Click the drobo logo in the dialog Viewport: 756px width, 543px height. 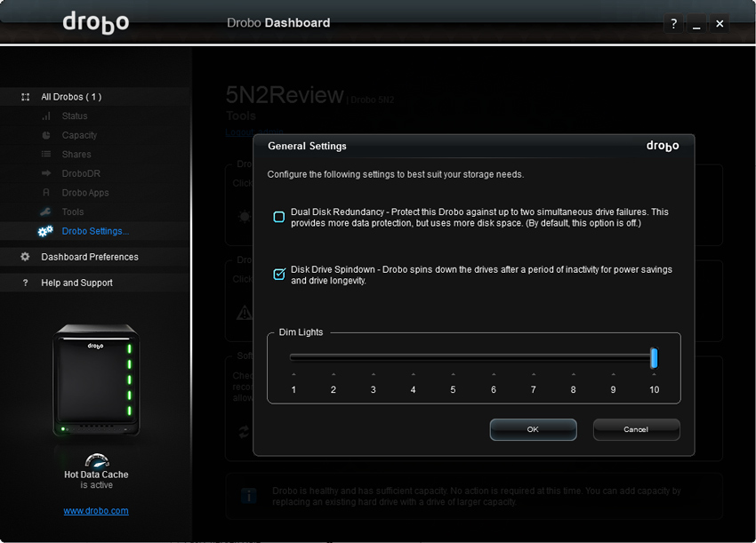coord(663,146)
